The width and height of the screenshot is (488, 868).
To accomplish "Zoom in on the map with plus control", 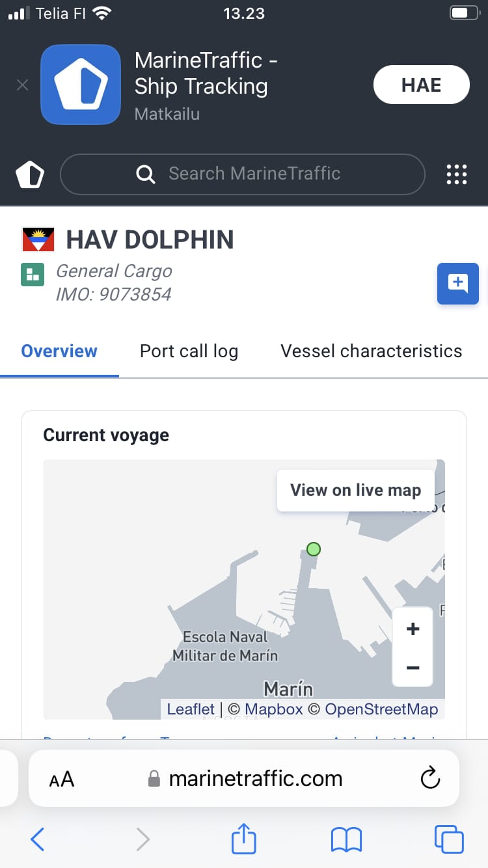I will (413, 628).
